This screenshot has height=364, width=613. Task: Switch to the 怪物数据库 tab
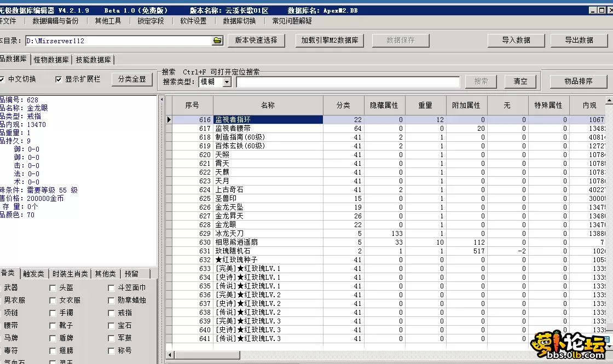coord(50,60)
